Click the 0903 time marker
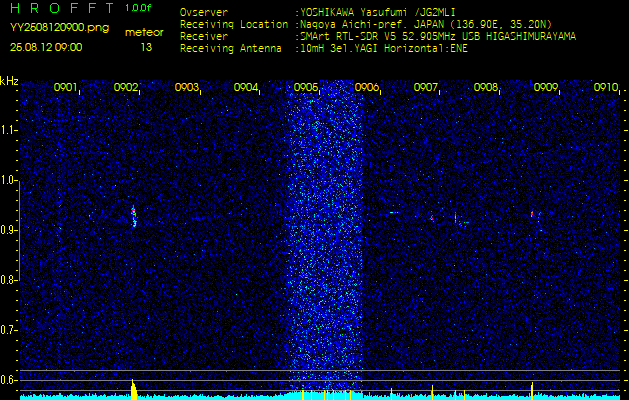Viewport: 629px width, 400px height. tap(187, 87)
